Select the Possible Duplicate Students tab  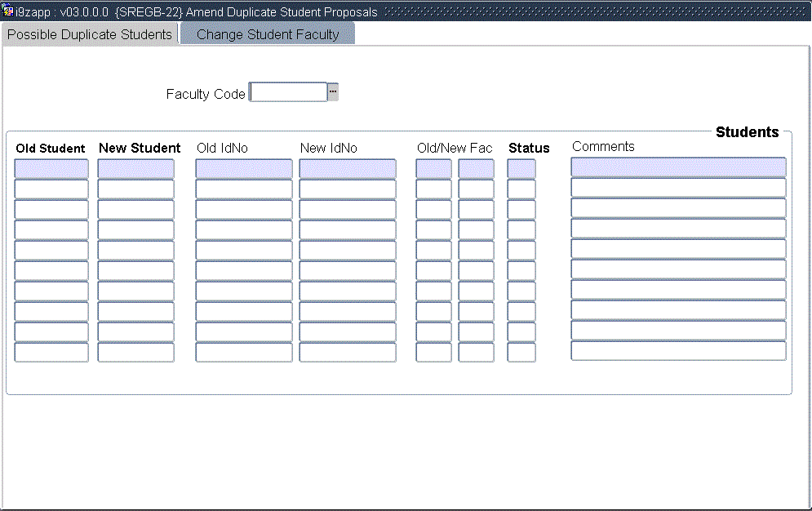(x=90, y=34)
